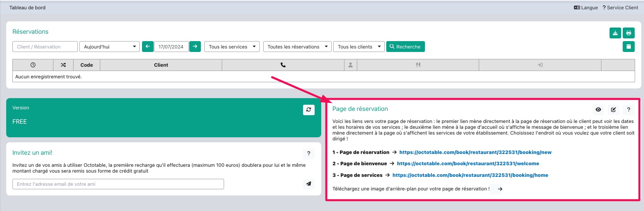Click the phone column header icon

pos(283,65)
